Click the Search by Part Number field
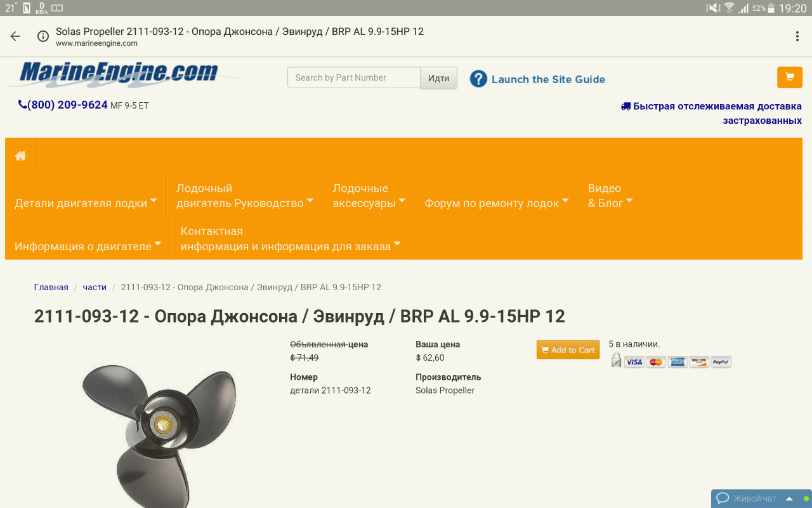812x508 pixels. [353, 77]
